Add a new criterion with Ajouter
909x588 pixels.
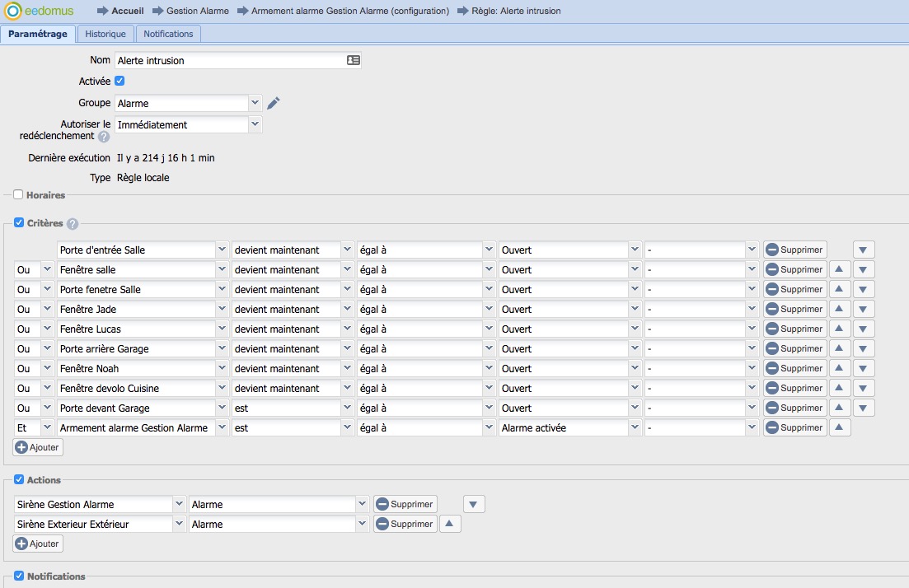[38, 447]
